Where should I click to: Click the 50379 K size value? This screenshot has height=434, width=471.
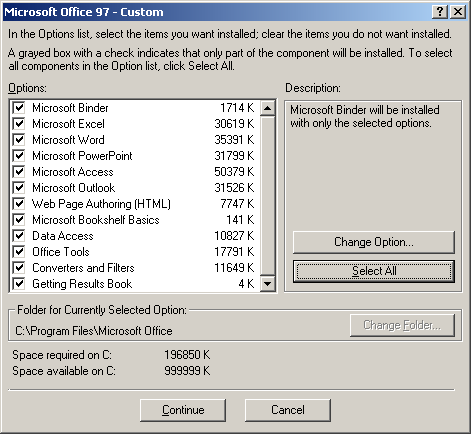[x=234, y=172]
